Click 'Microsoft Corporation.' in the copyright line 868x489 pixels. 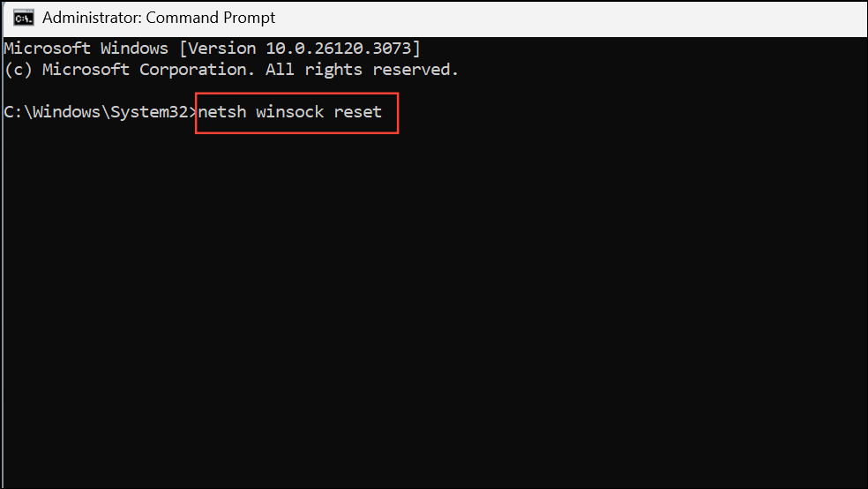click(x=148, y=70)
